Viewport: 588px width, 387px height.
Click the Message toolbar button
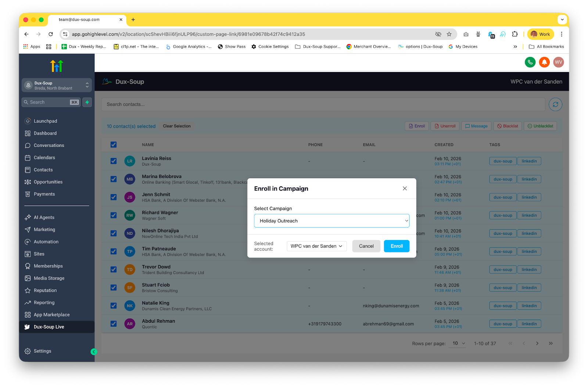476,126
